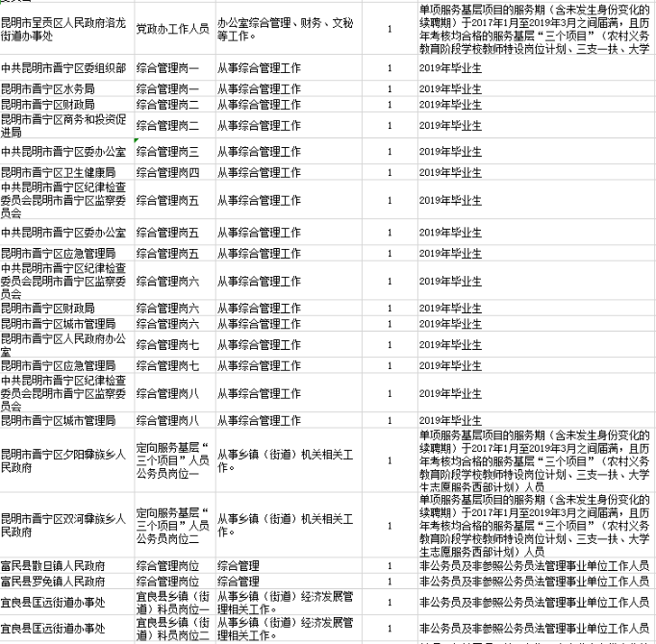Click the 富民县散旦镇人民政府 cell
The height and width of the screenshot is (644, 656).
(65, 566)
